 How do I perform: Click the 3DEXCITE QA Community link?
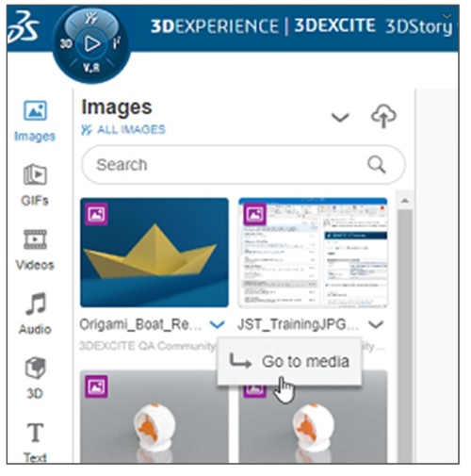click(x=148, y=346)
